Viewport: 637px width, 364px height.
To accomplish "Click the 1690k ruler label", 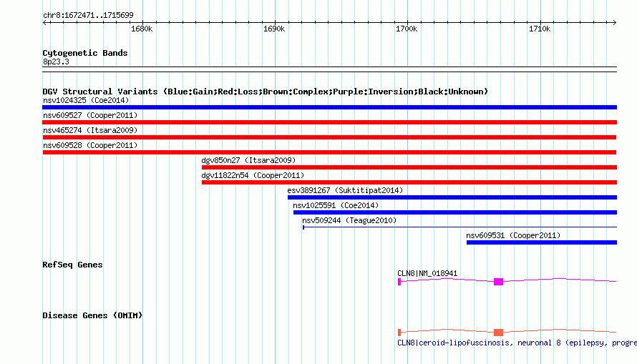I will click(x=274, y=29).
